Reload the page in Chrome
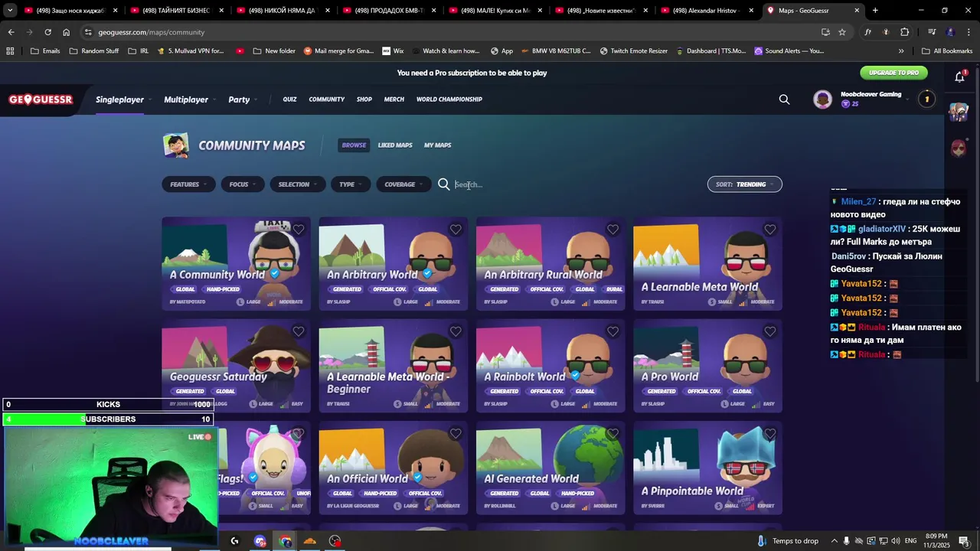980x551 pixels. pyautogui.click(x=47, y=32)
